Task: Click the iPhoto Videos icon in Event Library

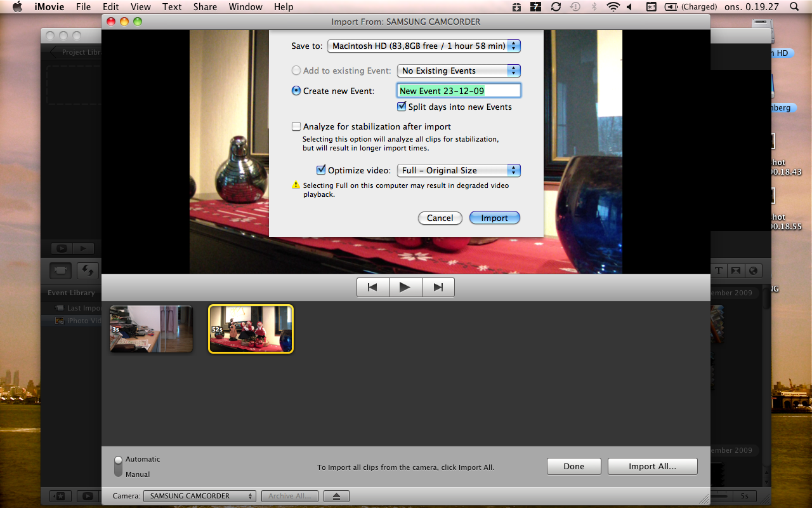Action: coord(60,321)
